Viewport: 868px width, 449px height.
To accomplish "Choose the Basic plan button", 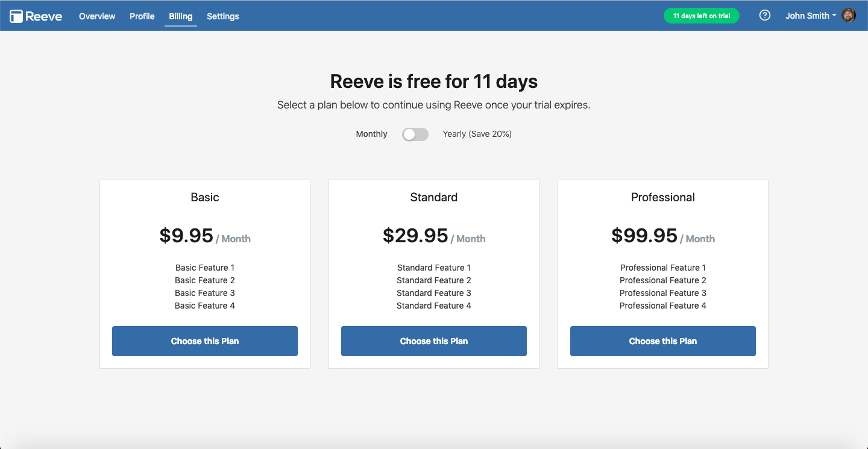I will tap(205, 341).
